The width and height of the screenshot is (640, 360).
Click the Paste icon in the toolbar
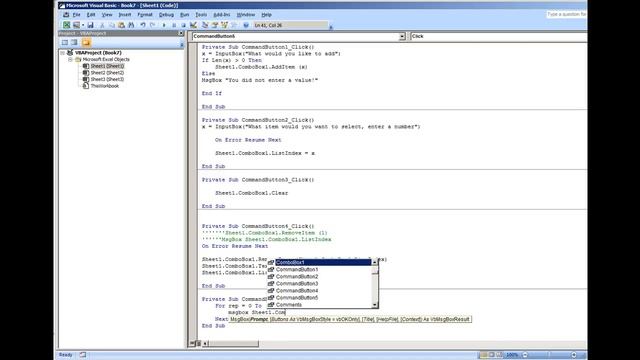tap(121, 25)
